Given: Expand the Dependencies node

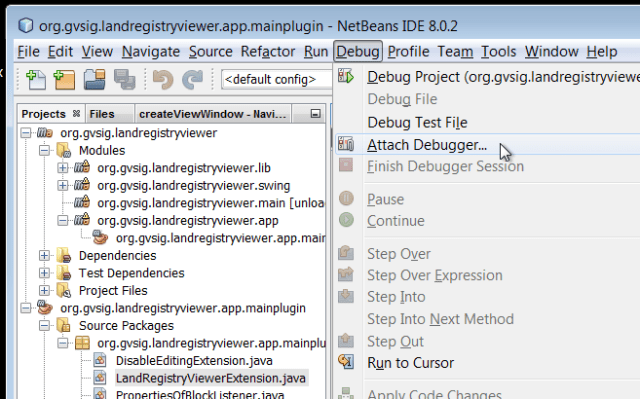Looking at the screenshot, I should pos(44,256).
